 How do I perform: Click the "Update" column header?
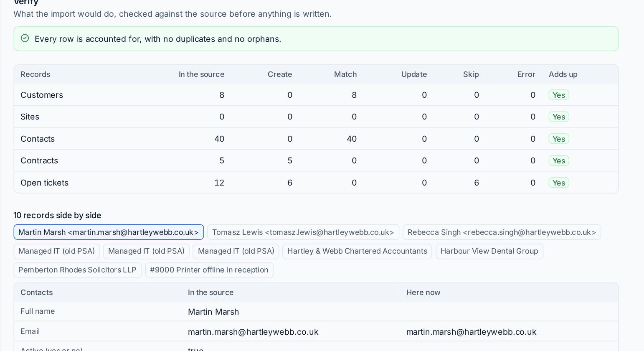pyautogui.click(x=414, y=74)
